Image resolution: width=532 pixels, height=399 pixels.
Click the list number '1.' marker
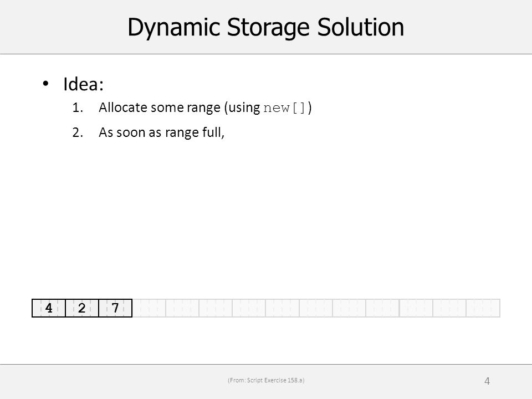point(78,108)
